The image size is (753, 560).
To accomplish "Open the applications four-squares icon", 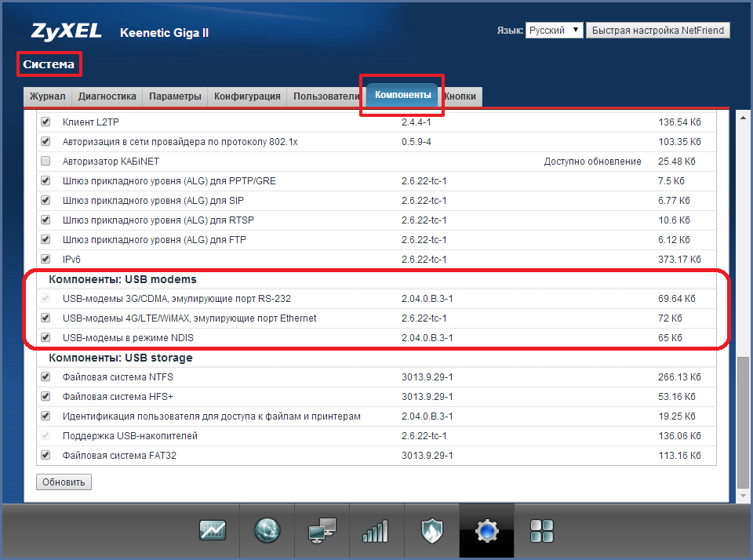I will (x=542, y=531).
